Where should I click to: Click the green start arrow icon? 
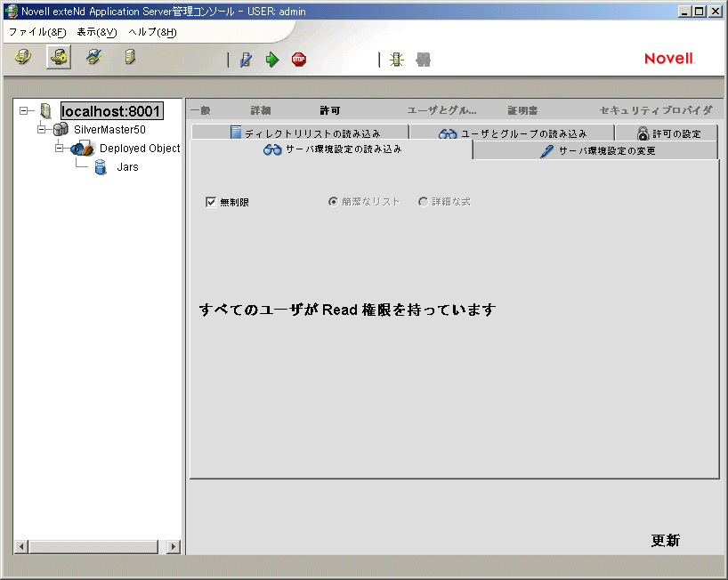[x=272, y=60]
